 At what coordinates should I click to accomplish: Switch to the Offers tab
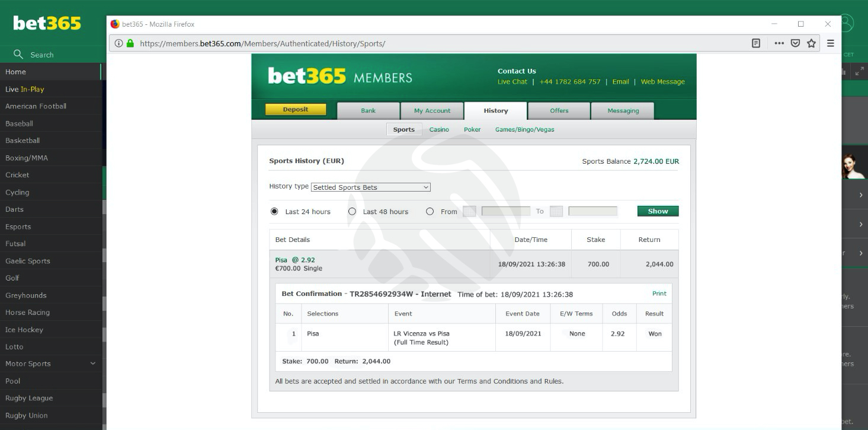tap(559, 111)
